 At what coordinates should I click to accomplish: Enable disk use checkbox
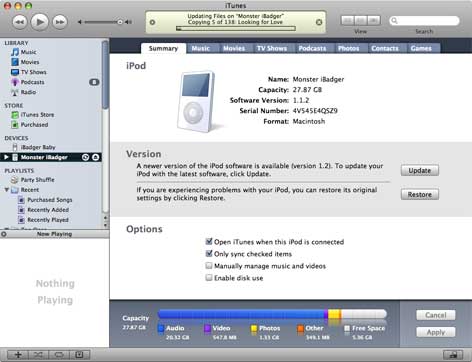(x=209, y=278)
